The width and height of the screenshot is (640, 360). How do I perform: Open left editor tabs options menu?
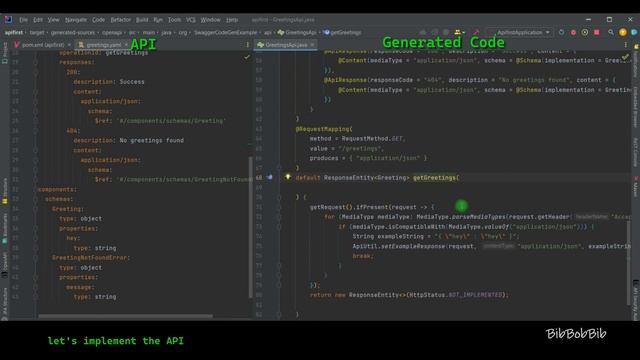[247, 45]
